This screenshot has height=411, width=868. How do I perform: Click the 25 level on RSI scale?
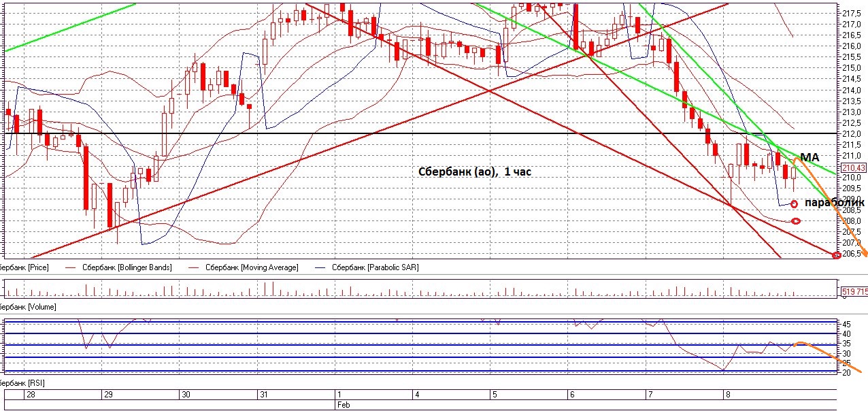(x=848, y=363)
